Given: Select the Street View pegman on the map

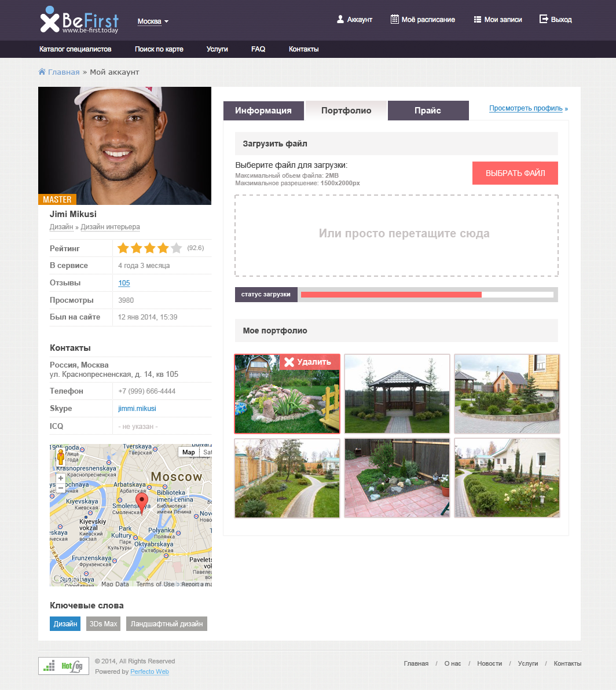Looking at the screenshot, I should click(x=61, y=457).
